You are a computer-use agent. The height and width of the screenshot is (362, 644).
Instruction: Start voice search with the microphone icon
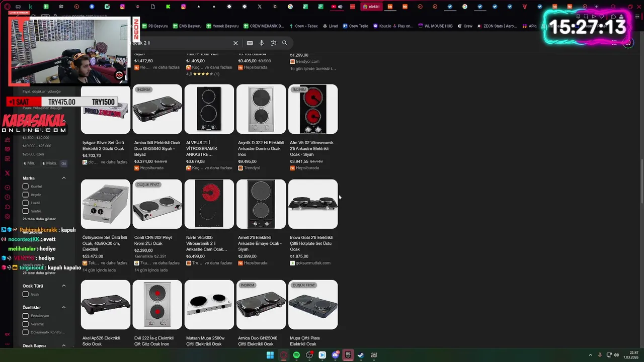pyautogui.click(x=262, y=43)
